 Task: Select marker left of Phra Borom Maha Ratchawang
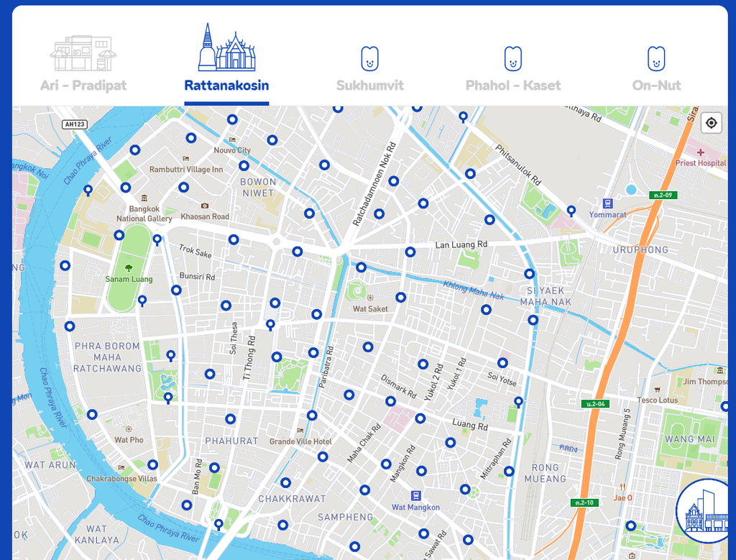click(70, 326)
